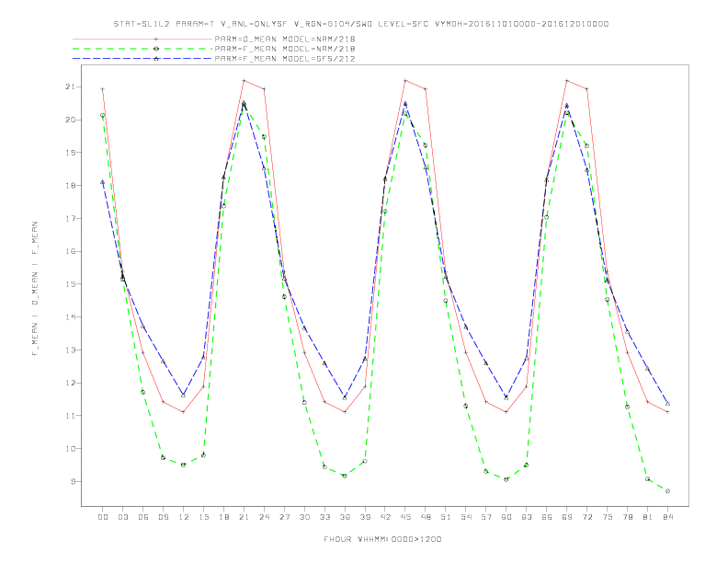
Task: Click x-axis forecast hour label 15
Action: 203,517
